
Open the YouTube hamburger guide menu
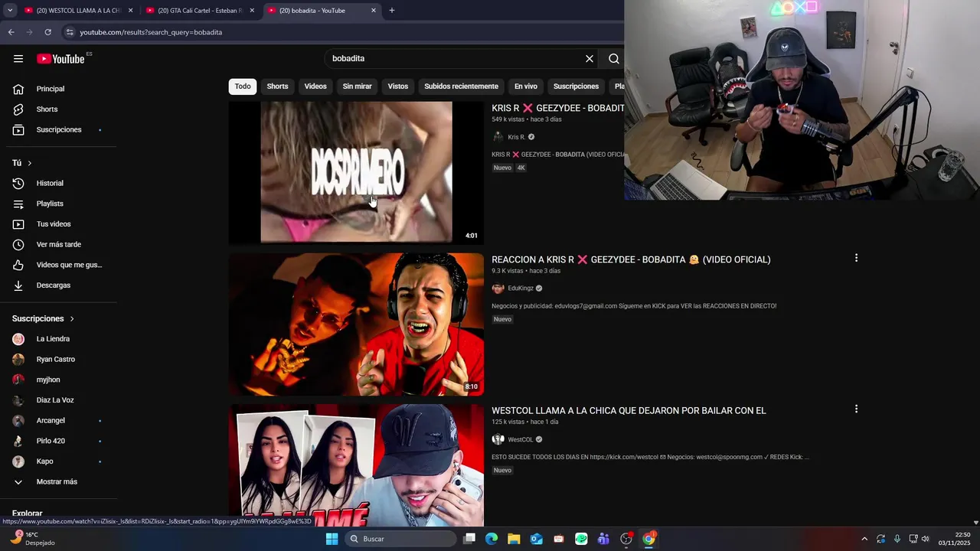point(18,59)
